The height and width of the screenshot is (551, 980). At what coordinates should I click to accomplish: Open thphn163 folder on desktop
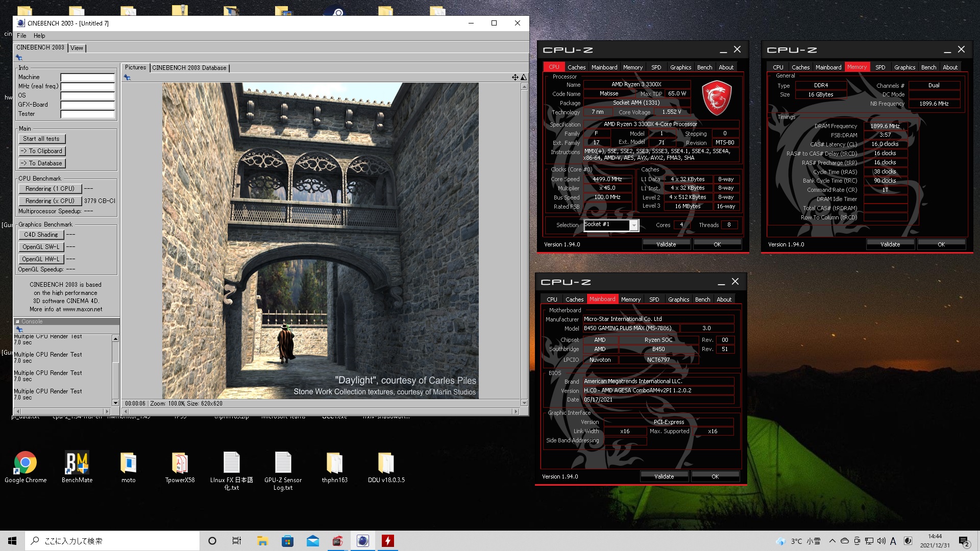334,467
